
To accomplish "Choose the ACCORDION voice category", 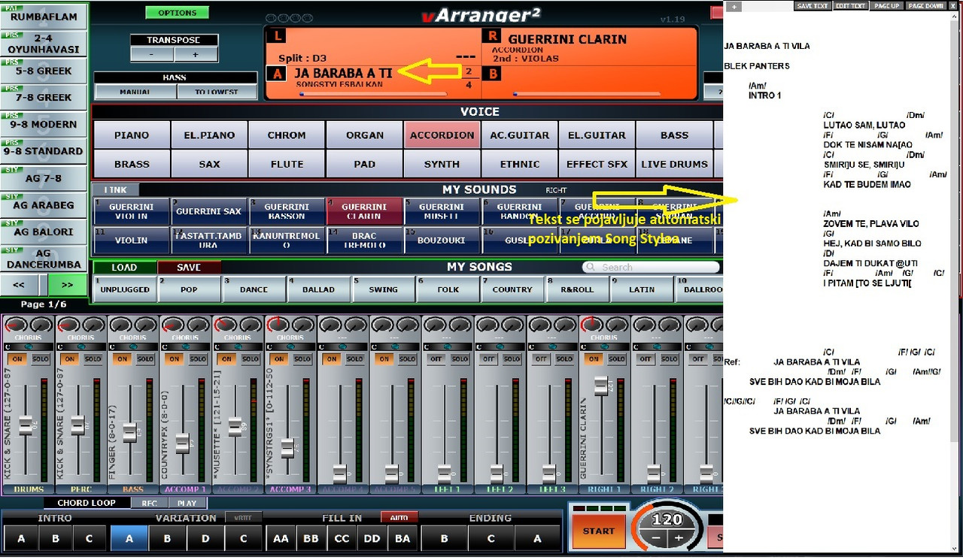I will coord(442,135).
